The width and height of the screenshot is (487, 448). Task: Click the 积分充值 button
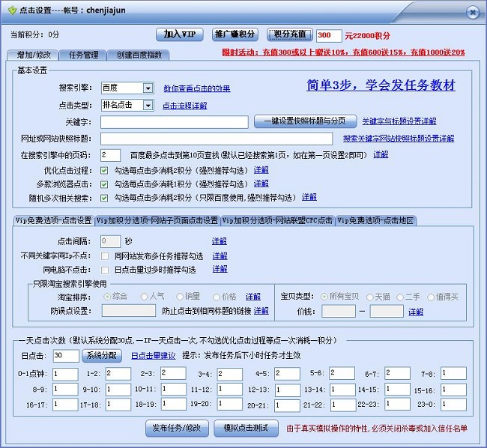point(290,34)
